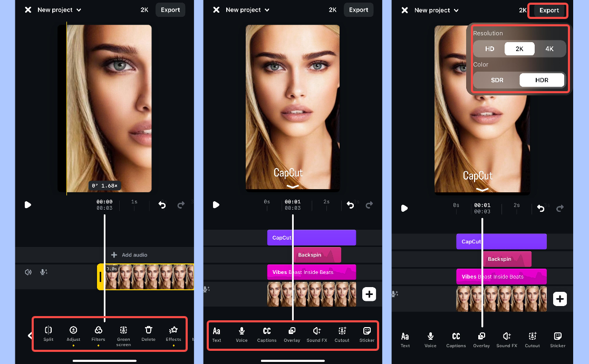Select Cutout tool in right screen
589x364 pixels.
click(532, 340)
